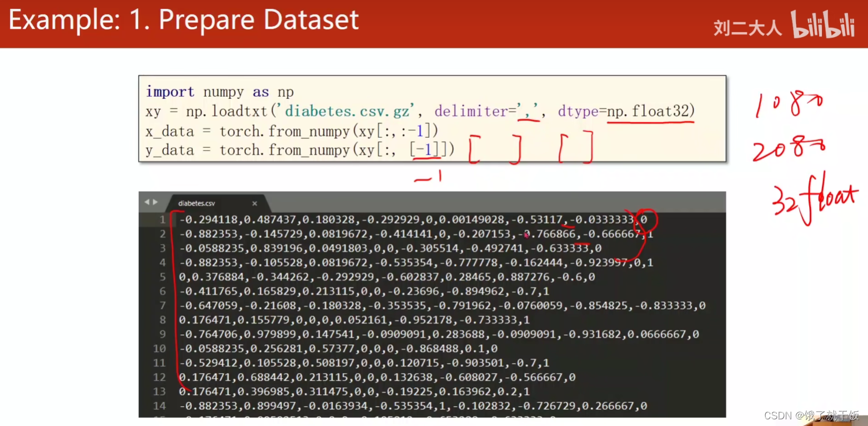This screenshot has height=426, width=868.
Task: Click line number 5 in editor gutter
Action: [163, 277]
